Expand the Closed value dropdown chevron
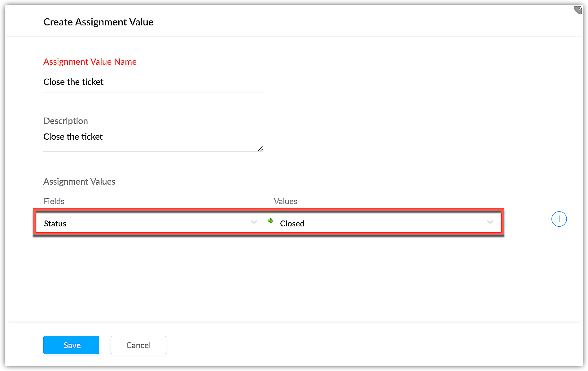This screenshot has width=588, height=371. coord(490,222)
